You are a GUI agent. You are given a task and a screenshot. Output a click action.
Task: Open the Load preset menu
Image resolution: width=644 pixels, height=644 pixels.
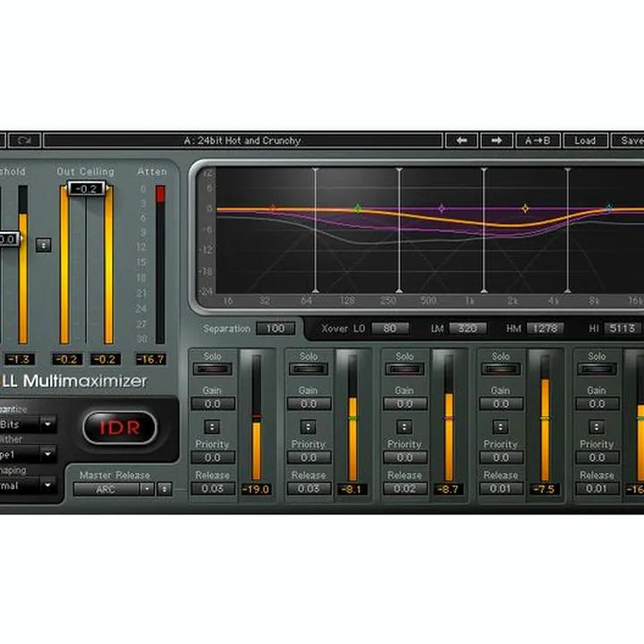pos(585,140)
